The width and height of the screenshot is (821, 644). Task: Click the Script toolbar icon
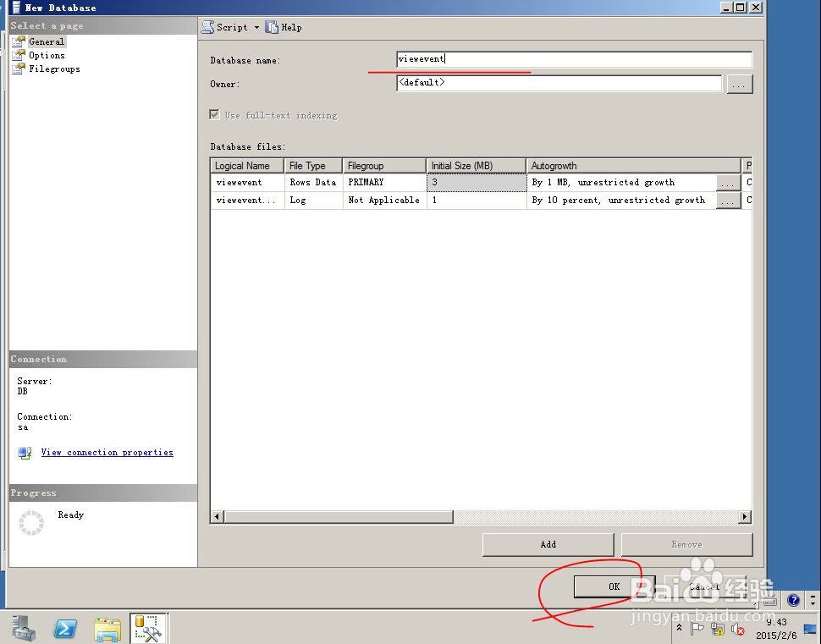[x=208, y=27]
